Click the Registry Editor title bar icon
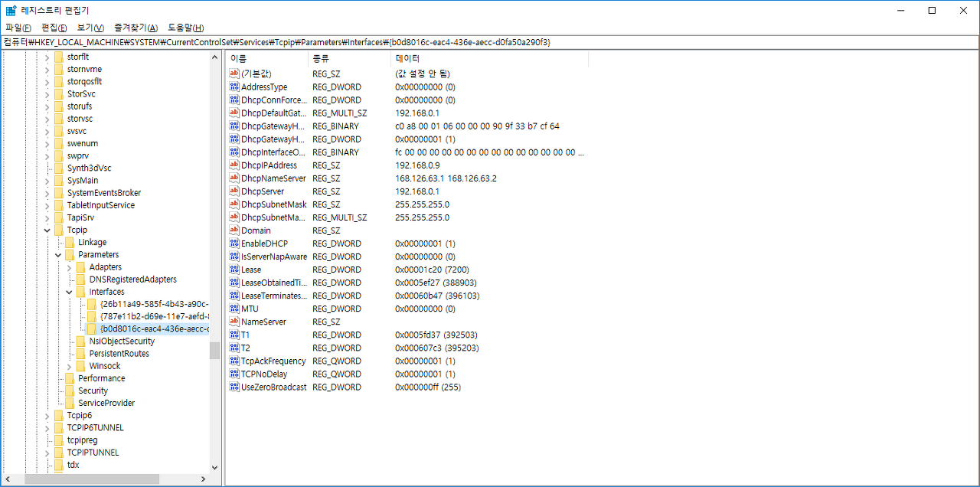Screen dimensions: 980x487 pos(11,10)
